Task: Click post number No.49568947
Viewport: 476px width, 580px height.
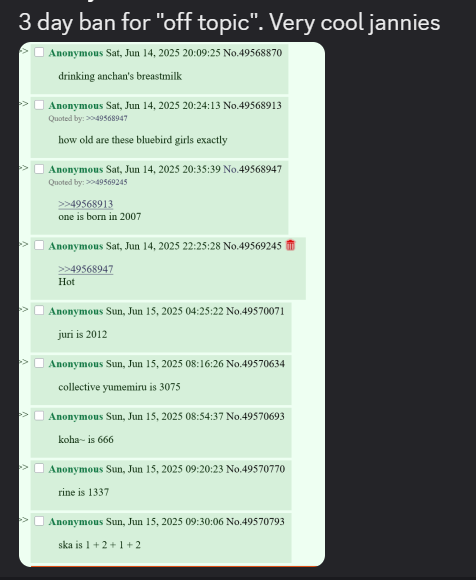Action: tap(253, 169)
